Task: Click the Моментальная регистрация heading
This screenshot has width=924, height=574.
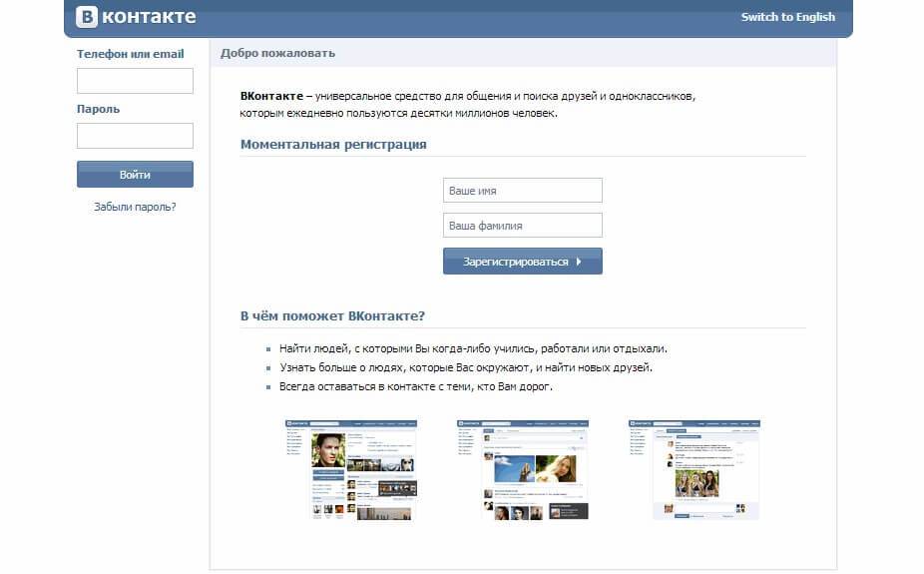Action: (x=333, y=144)
